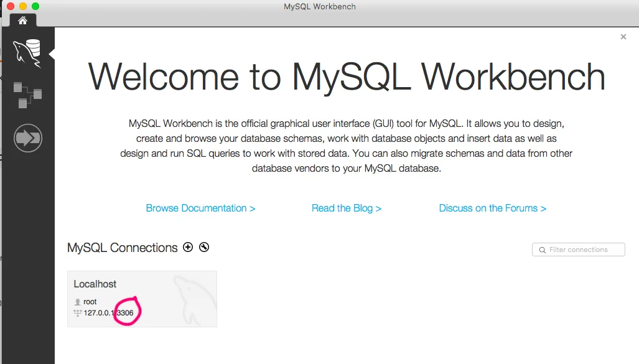
Task: Click the Welcome to MySQL Workbench heading
Action: coord(347,77)
